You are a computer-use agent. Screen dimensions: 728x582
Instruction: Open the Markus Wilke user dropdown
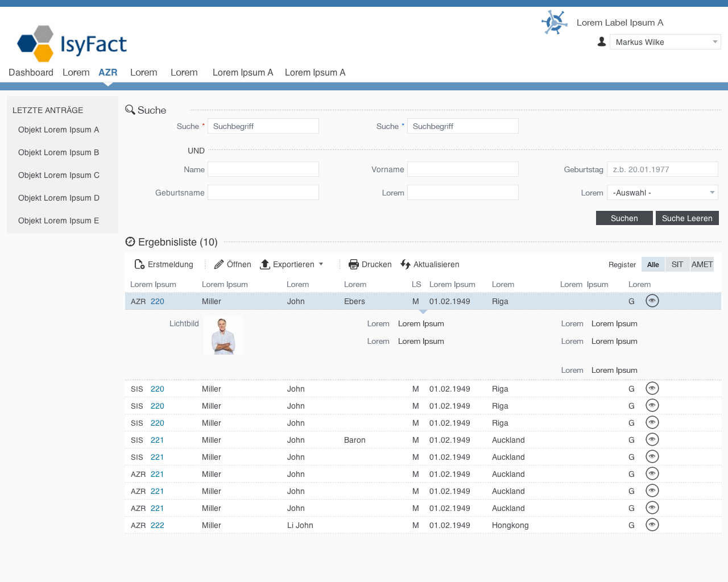click(665, 42)
